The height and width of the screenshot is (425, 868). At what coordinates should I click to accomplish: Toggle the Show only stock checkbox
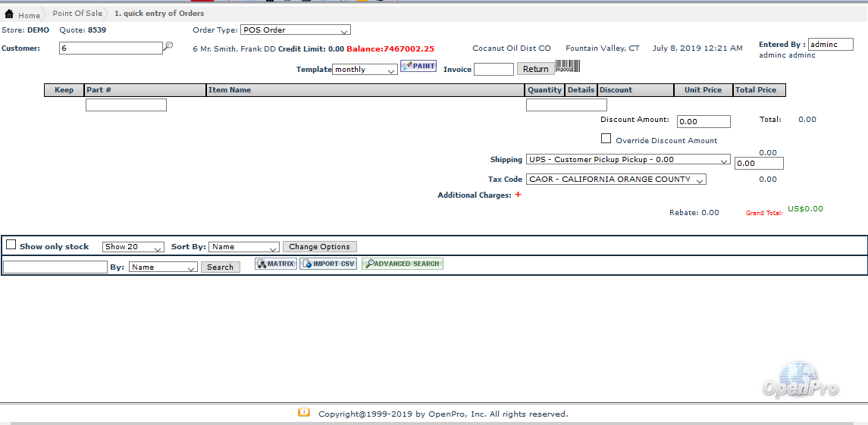coord(11,245)
